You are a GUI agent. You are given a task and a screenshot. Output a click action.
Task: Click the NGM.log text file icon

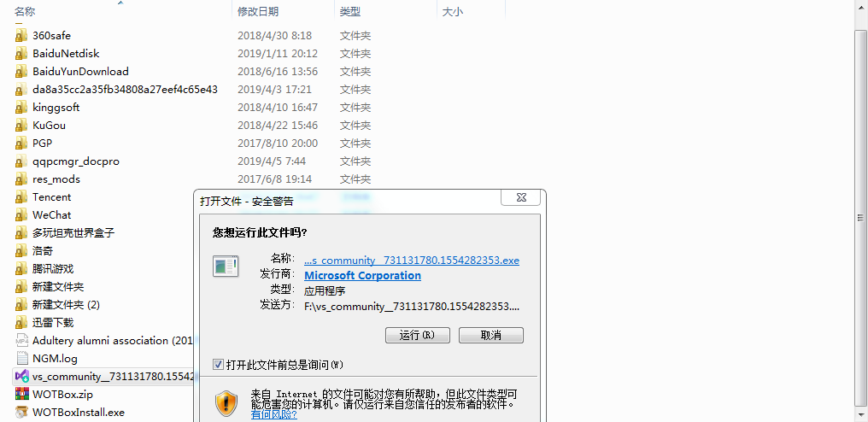[21, 358]
